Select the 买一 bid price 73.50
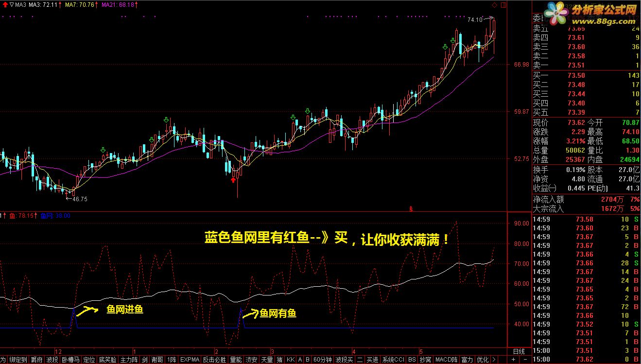641x364 pixels. pyautogui.click(x=576, y=75)
